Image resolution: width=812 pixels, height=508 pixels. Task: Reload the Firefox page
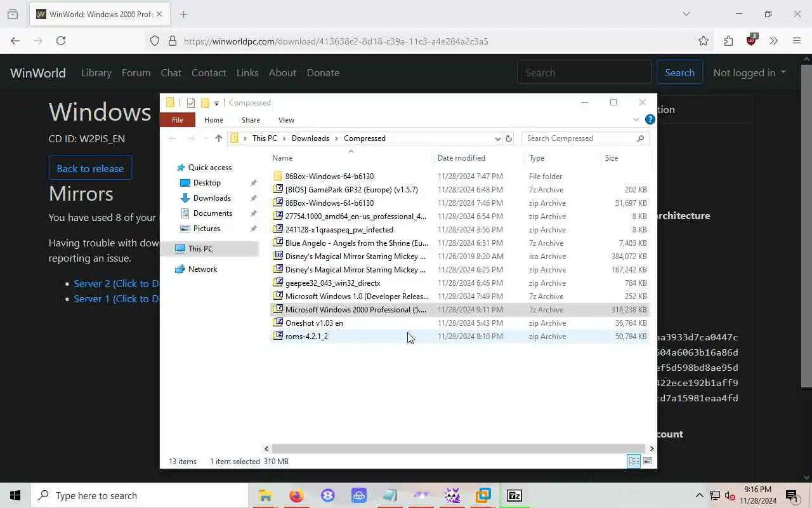point(61,41)
